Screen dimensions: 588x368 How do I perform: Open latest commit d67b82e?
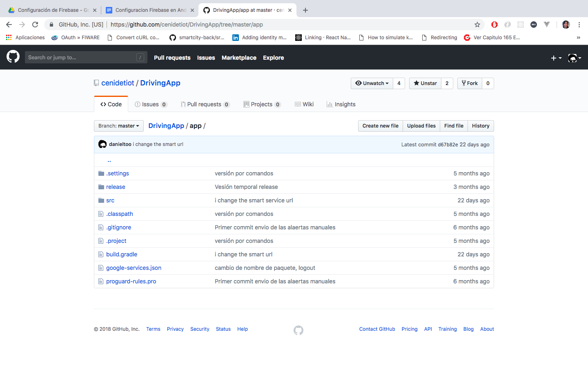coord(448,145)
